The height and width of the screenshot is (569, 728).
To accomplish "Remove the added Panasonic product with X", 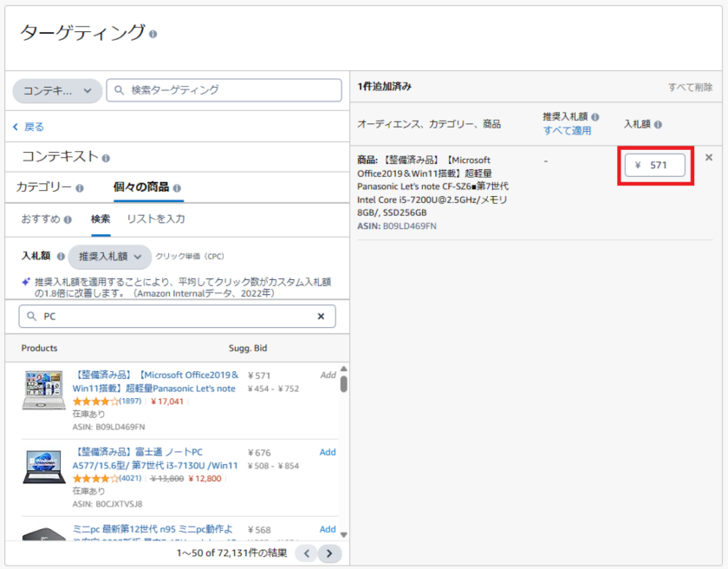I will [x=709, y=158].
